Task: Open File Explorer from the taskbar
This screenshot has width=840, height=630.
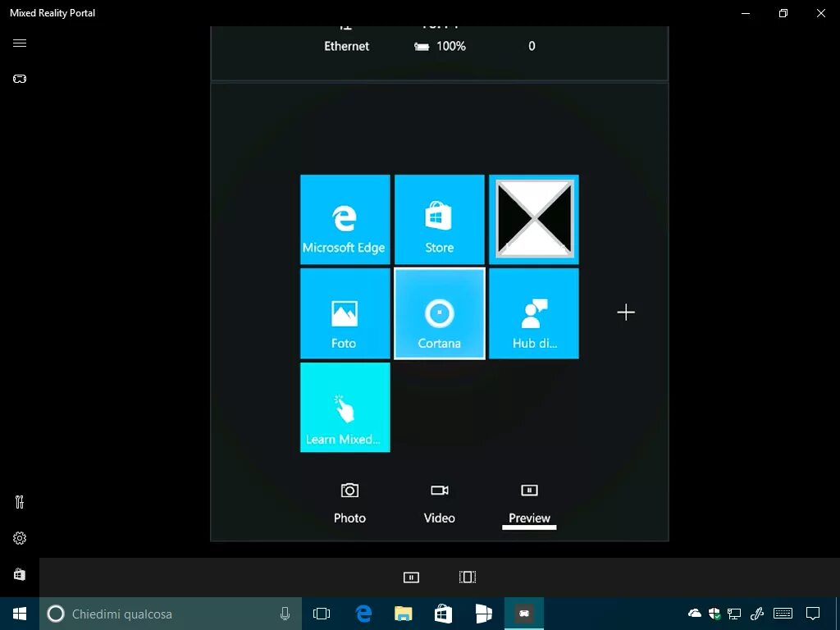Action: click(x=404, y=614)
